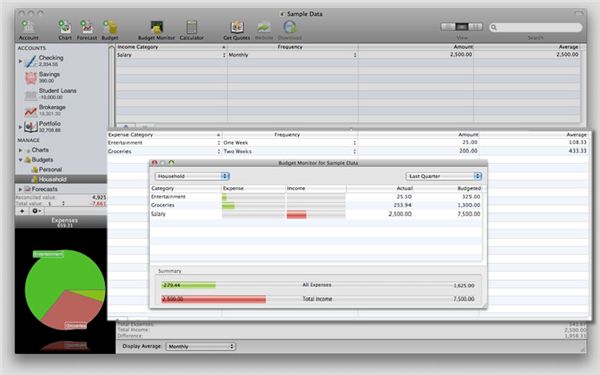This screenshot has height=375, width=600.
Task: Select the Brokerage account chart icon
Action: [x=31, y=111]
